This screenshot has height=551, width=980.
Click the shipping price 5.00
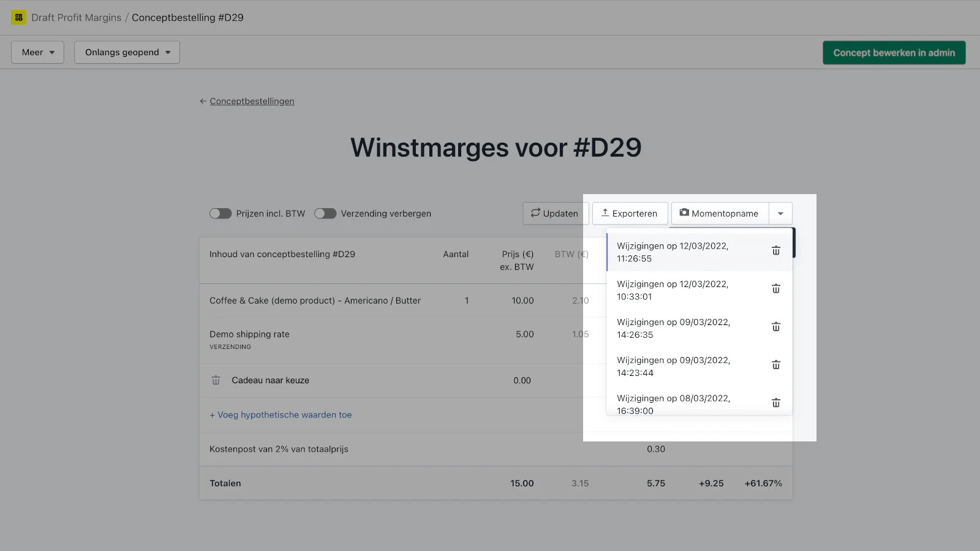[525, 334]
